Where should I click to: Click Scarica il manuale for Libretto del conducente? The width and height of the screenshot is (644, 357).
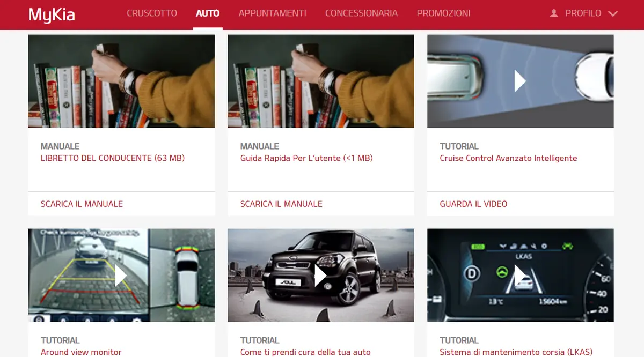pyautogui.click(x=82, y=204)
